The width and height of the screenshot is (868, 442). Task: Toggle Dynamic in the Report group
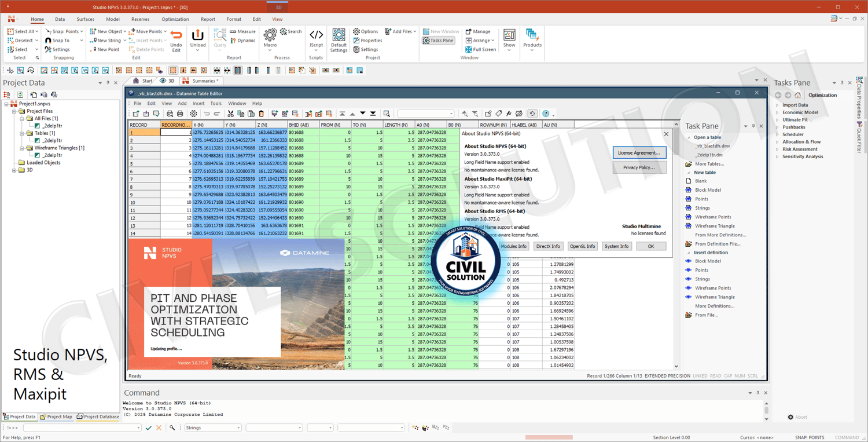point(242,41)
